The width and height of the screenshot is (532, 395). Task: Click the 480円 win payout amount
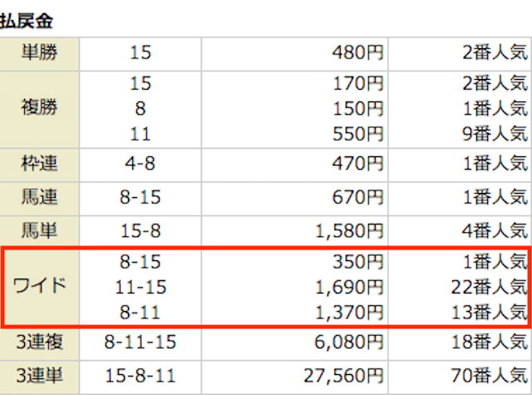357,53
